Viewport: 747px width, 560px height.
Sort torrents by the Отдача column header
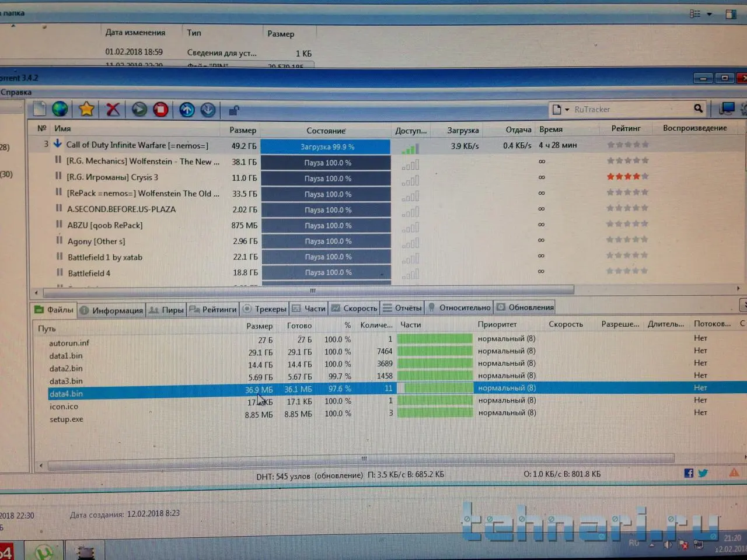(x=518, y=129)
